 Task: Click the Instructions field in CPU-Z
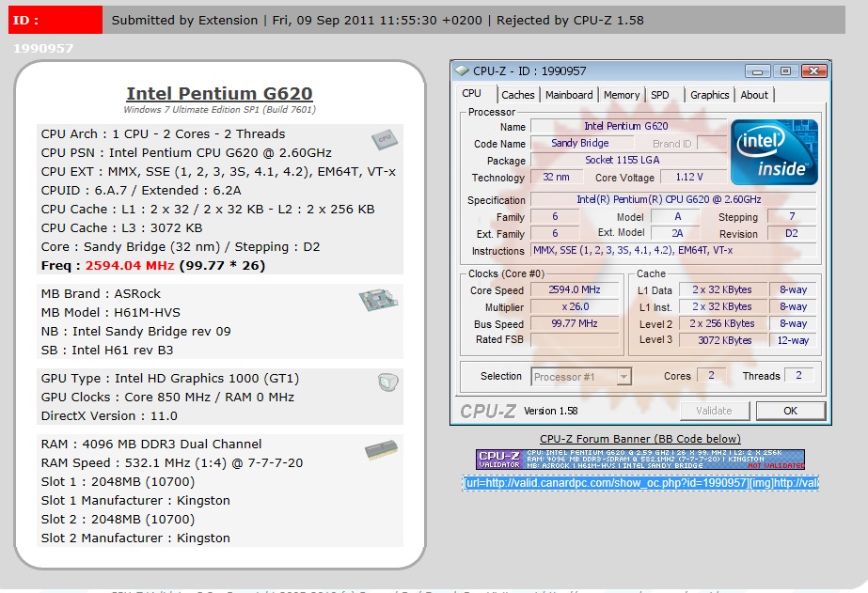pos(672,250)
